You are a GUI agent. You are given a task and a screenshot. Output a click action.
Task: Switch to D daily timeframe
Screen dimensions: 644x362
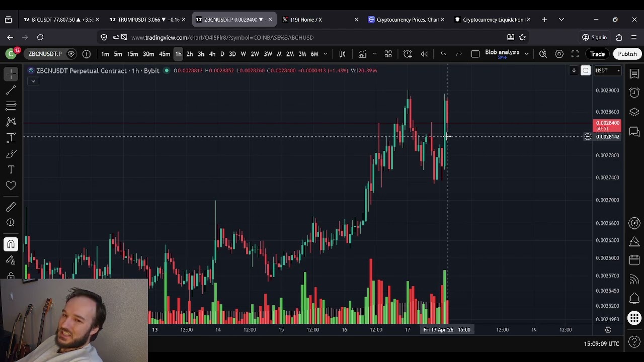click(x=222, y=54)
